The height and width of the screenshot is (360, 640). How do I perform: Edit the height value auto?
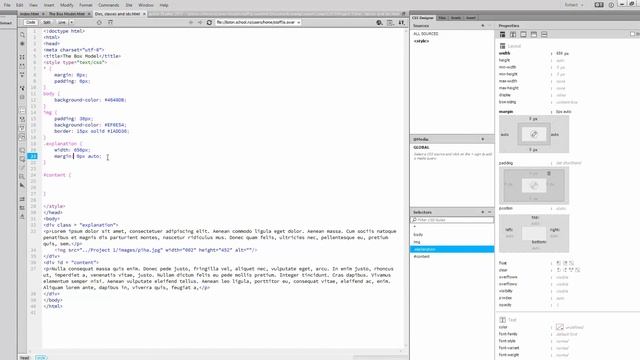coord(560,60)
